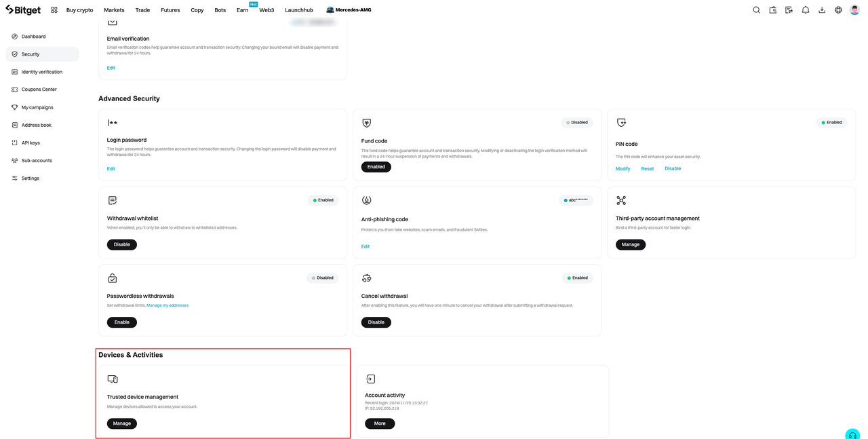Screen dimensions: 868x439
Task: Enable Passwordless withdrawals
Action: tap(121, 322)
